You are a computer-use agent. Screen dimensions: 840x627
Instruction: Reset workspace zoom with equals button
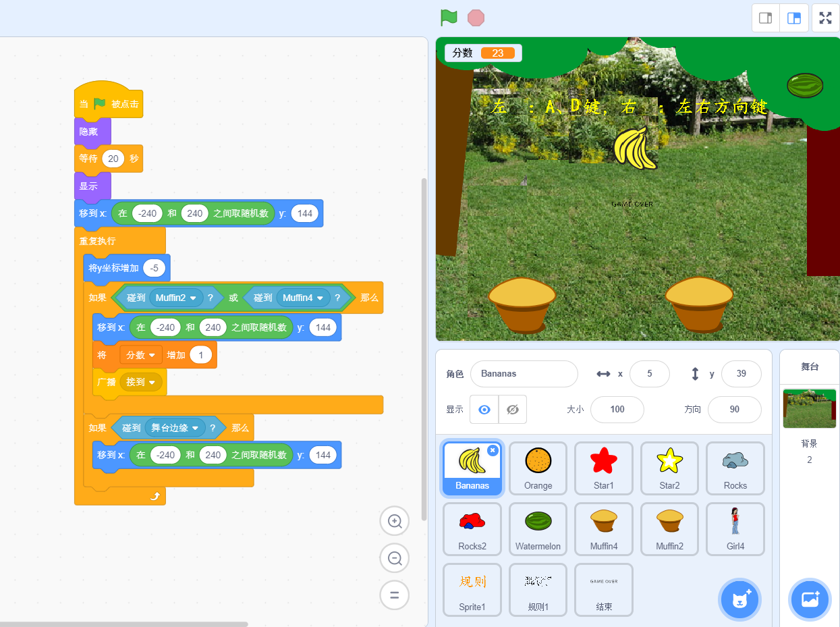395,595
